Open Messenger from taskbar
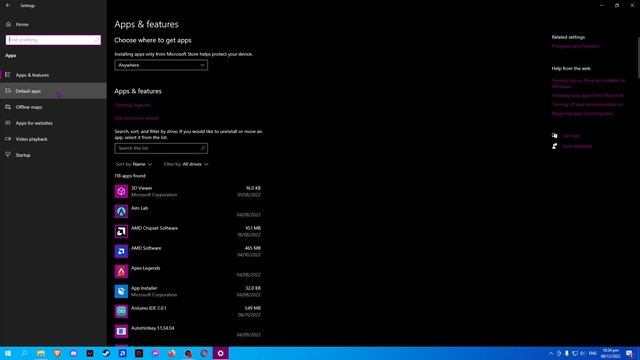The width and height of the screenshot is (640, 360). (155, 353)
